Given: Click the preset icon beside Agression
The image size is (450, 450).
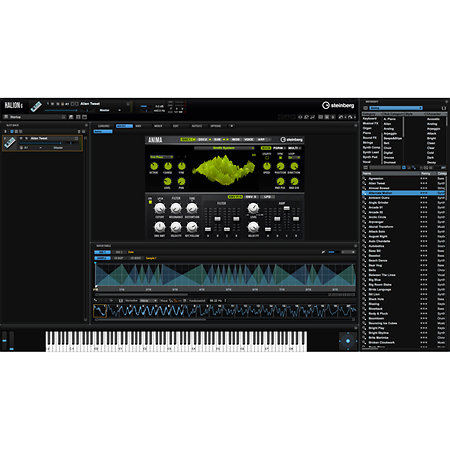Looking at the screenshot, I should point(365,179).
